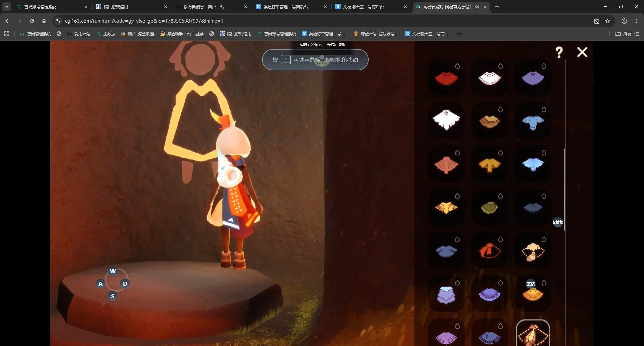644x346 pixels.
Task: Mute the 网易云游戏 tab audio
Action: (x=477, y=7)
